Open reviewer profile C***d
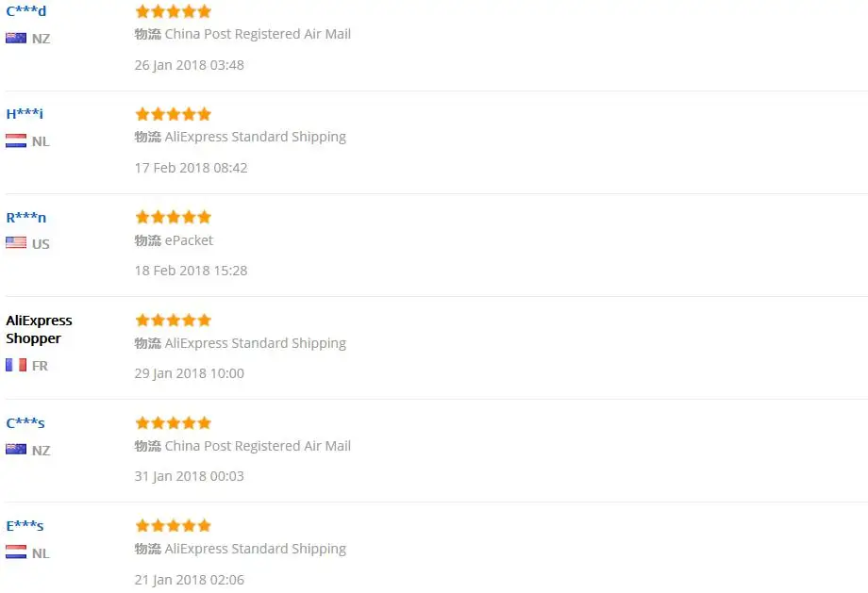This screenshot has width=868, height=593. (x=26, y=10)
